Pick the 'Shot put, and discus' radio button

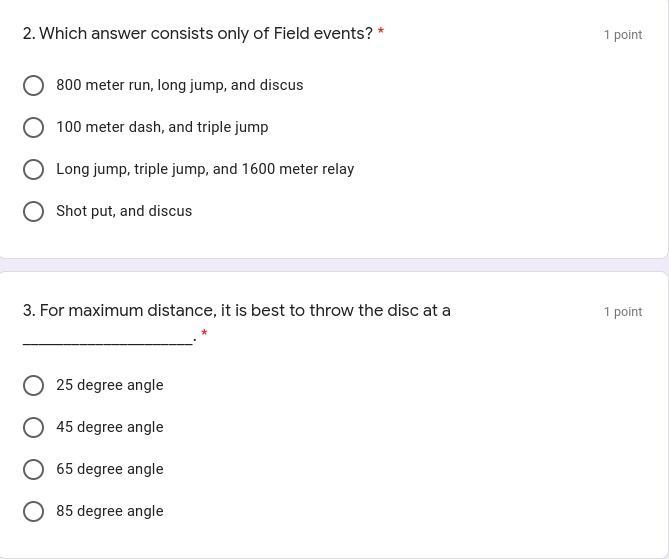pos(33,212)
